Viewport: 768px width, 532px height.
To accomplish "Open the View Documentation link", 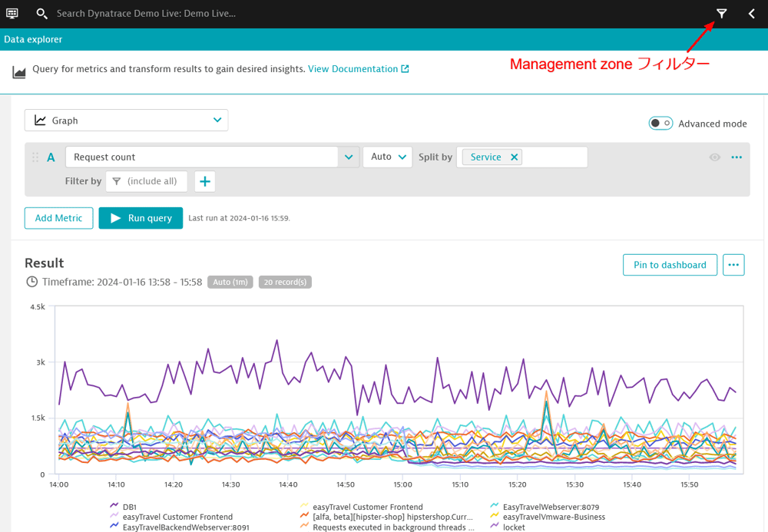I will tap(353, 69).
